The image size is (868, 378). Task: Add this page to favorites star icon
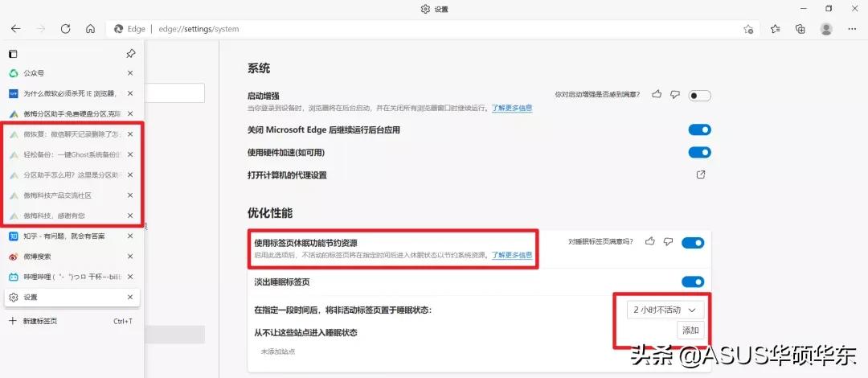[748, 29]
